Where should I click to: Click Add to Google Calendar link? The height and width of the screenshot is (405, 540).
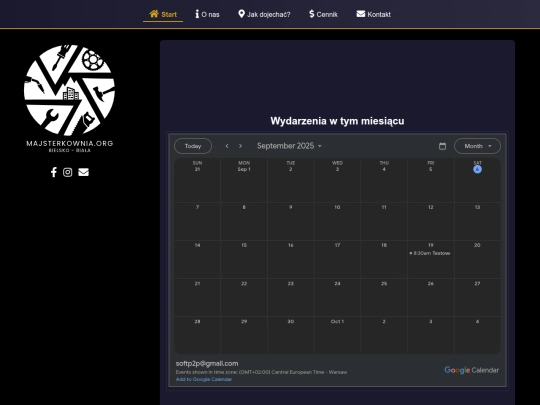pos(204,379)
